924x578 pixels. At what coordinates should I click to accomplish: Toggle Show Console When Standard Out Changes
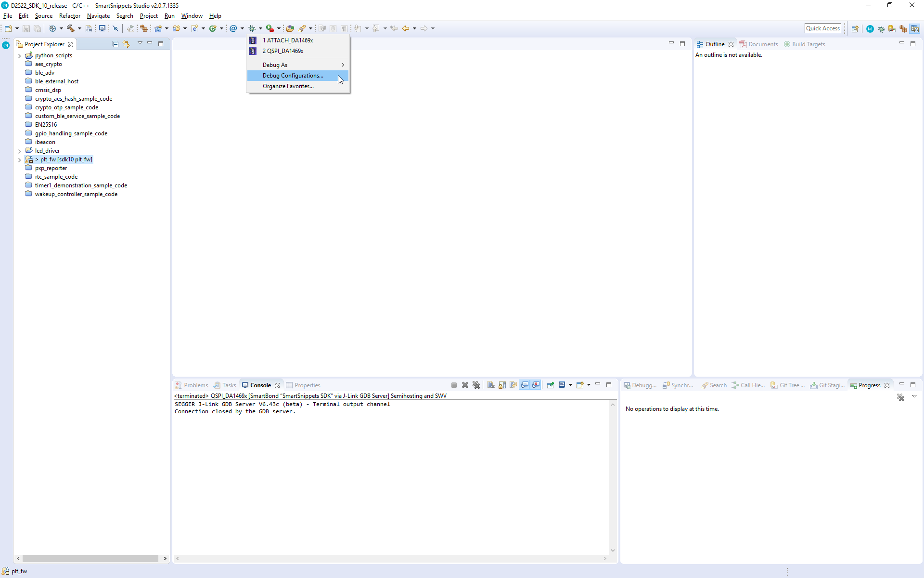[x=525, y=385]
